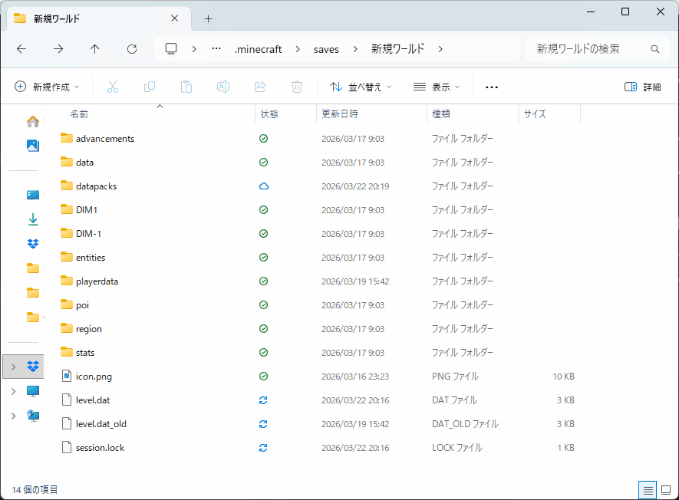
Task: Select the advancements folder
Action: click(105, 139)
